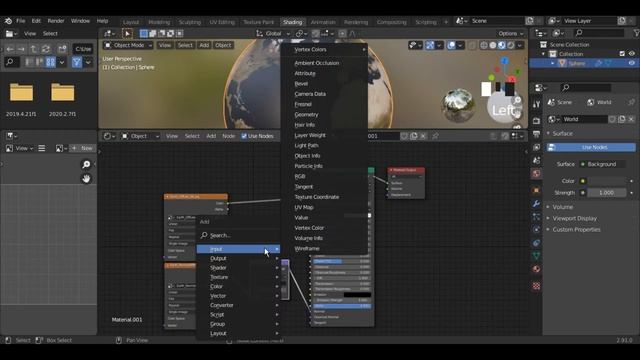Click the zoom magnifier in image editor

click(86, 164)
